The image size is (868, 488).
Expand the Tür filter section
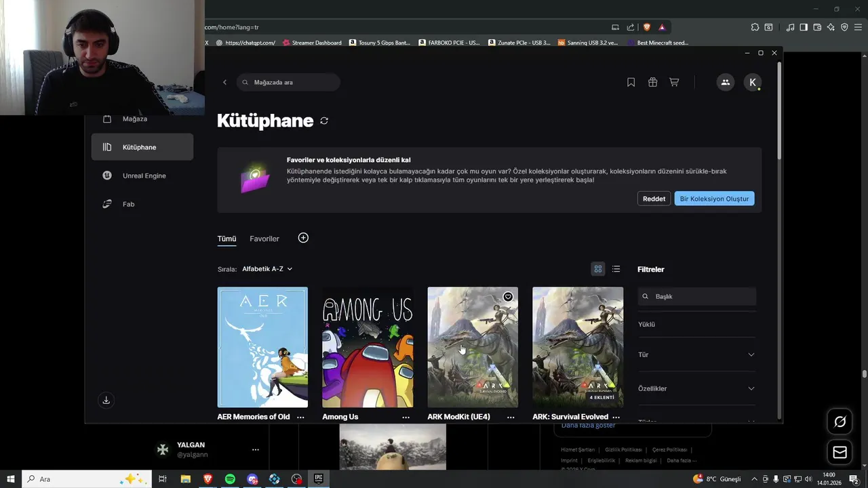pyautogui.click(x=696, y=354)
